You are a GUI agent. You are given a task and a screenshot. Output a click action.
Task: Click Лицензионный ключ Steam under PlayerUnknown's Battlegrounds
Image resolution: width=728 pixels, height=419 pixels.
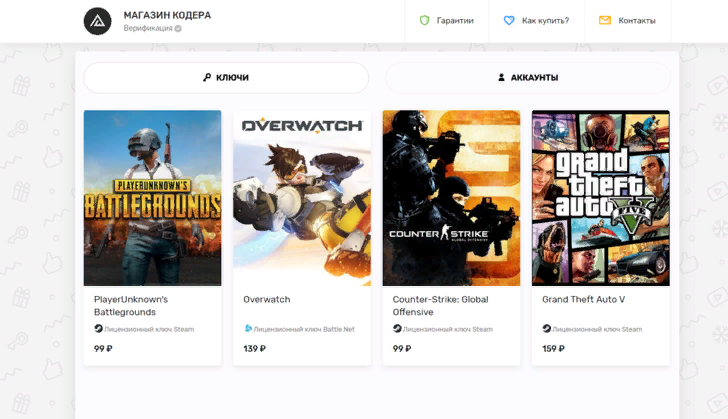click(x=149, y=329)
